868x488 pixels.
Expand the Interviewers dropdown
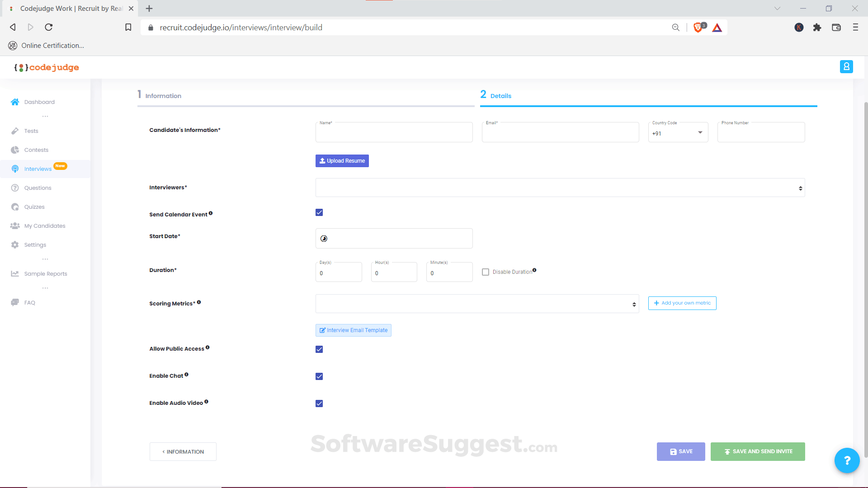pos(560,188)
